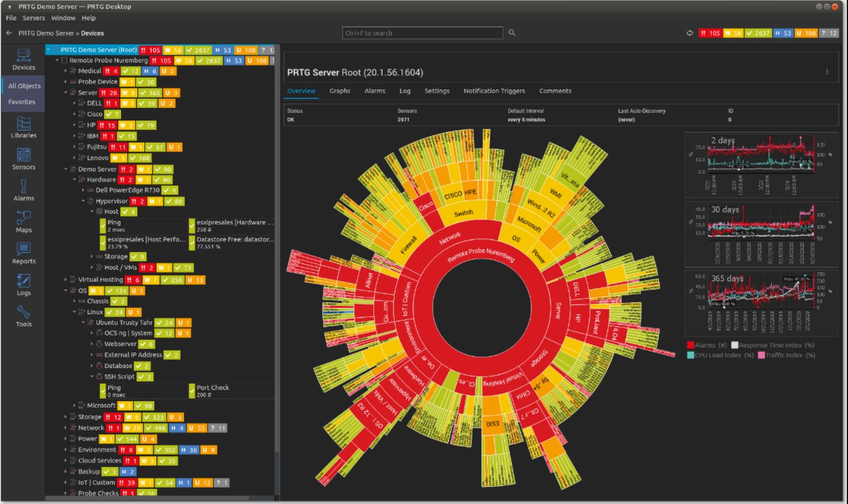Image resolution: width=848 pixels, height=504 pixels.
Task: Open the Window menu
Action: point(63,18)
